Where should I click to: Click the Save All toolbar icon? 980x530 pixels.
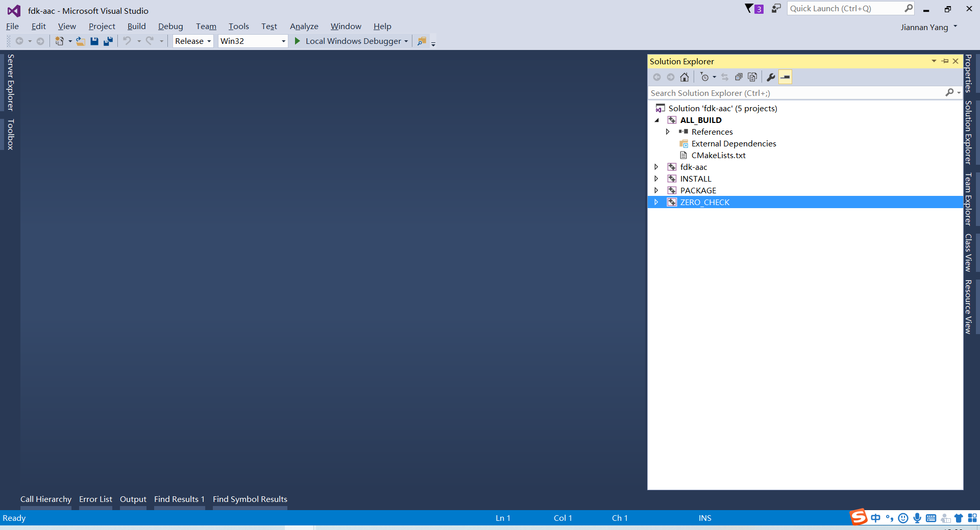tap(108, 41)
